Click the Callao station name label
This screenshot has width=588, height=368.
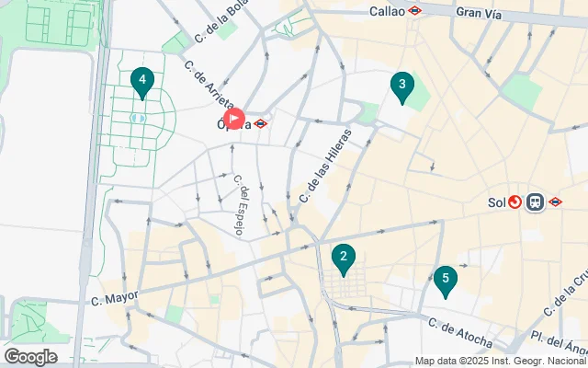(x=387, y=11)
